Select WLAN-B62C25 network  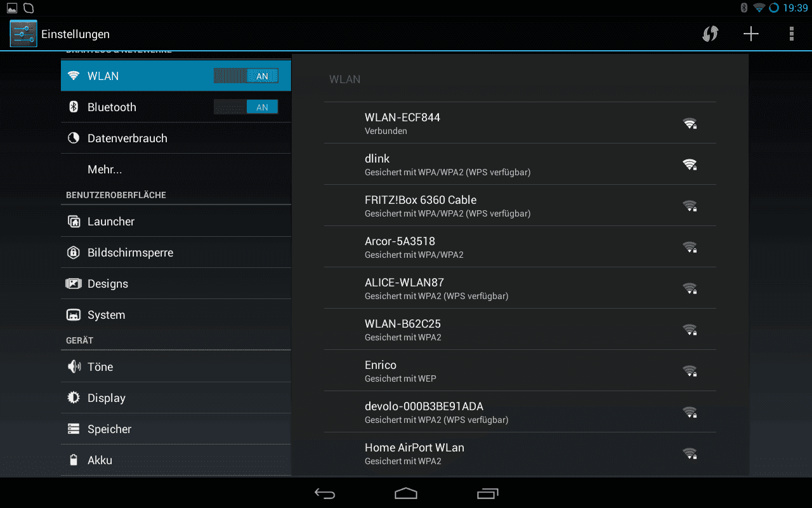tap(520, 329)
